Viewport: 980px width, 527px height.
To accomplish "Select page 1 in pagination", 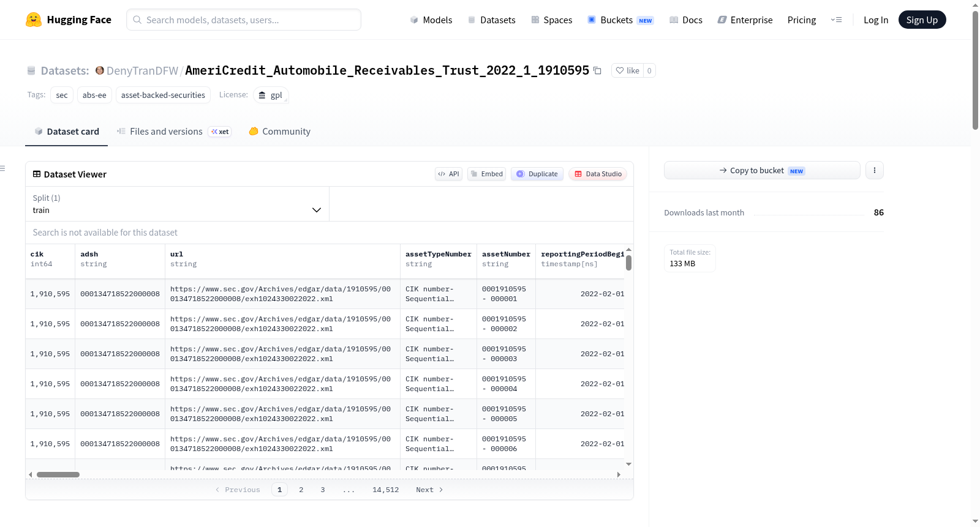I will click(280, 490).
